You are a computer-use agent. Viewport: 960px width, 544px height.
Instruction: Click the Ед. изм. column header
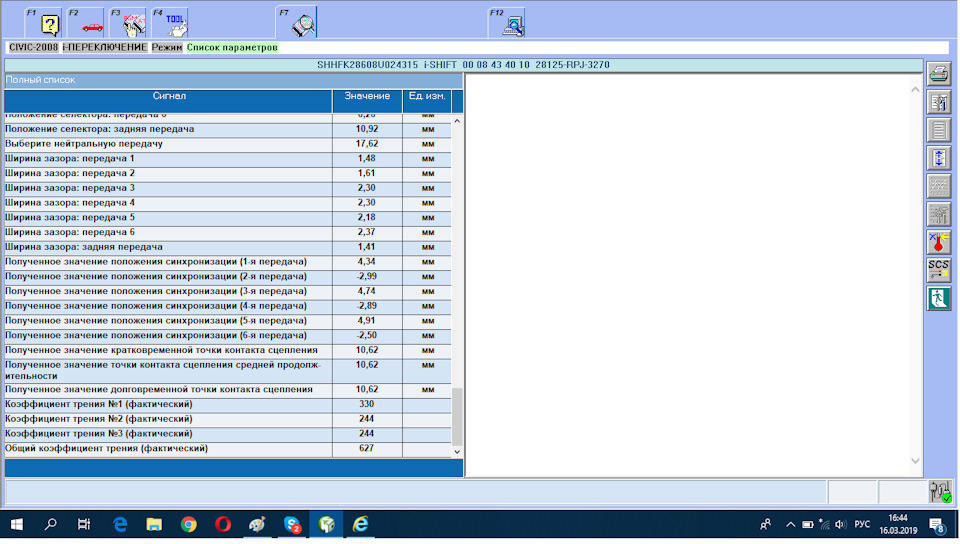click(427, 101)
